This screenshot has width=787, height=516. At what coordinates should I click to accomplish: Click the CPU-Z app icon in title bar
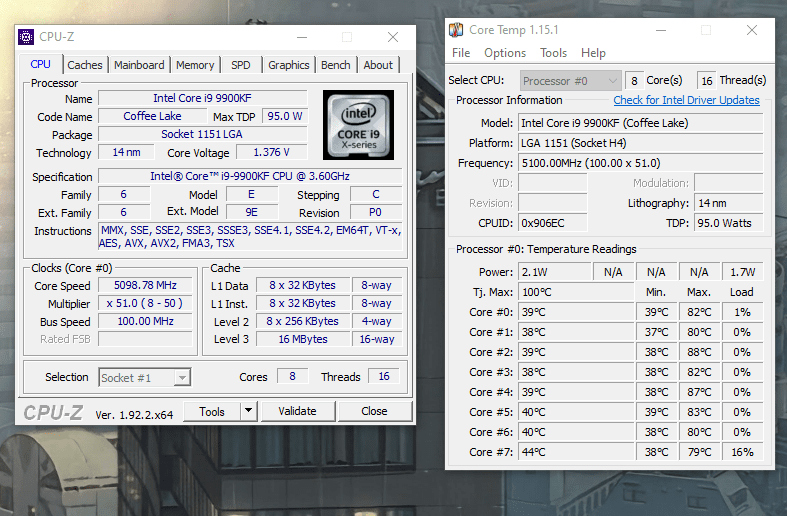(x=26, y=37)
